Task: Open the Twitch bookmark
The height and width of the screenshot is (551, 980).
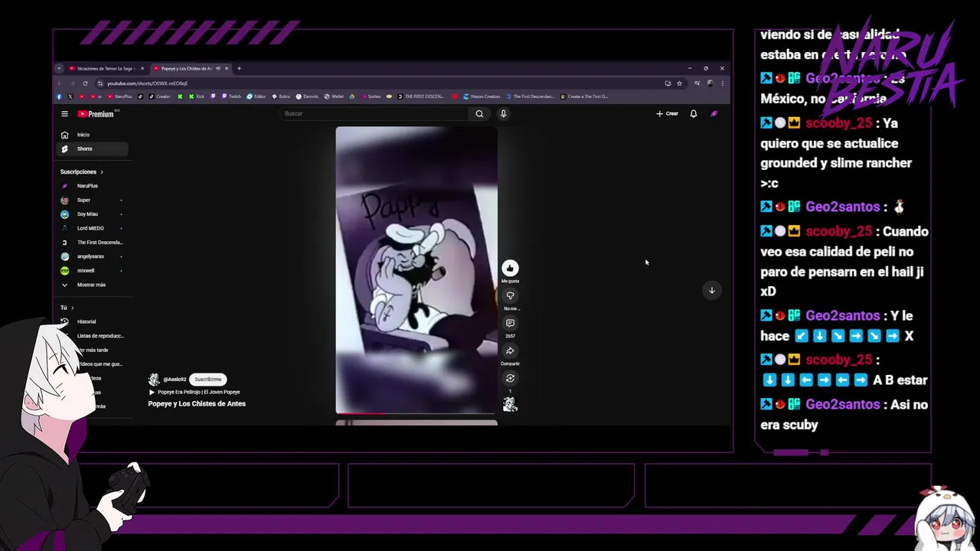Action: [230, 96]
